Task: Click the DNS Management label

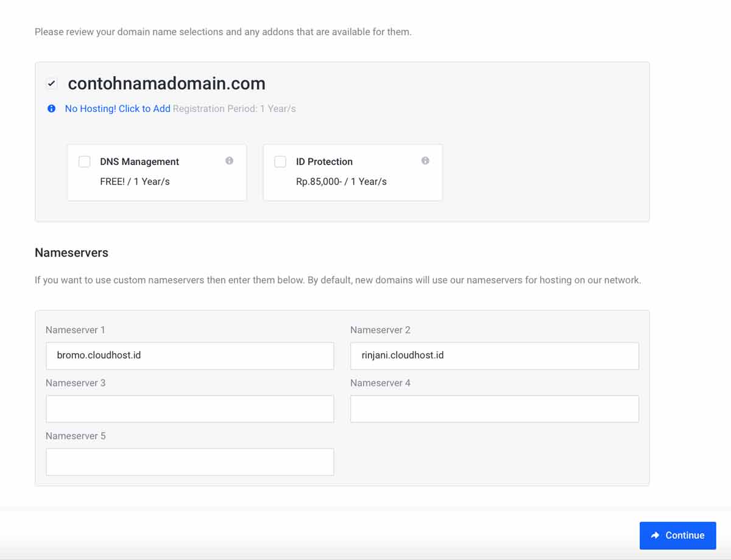Action: point(139,161)
